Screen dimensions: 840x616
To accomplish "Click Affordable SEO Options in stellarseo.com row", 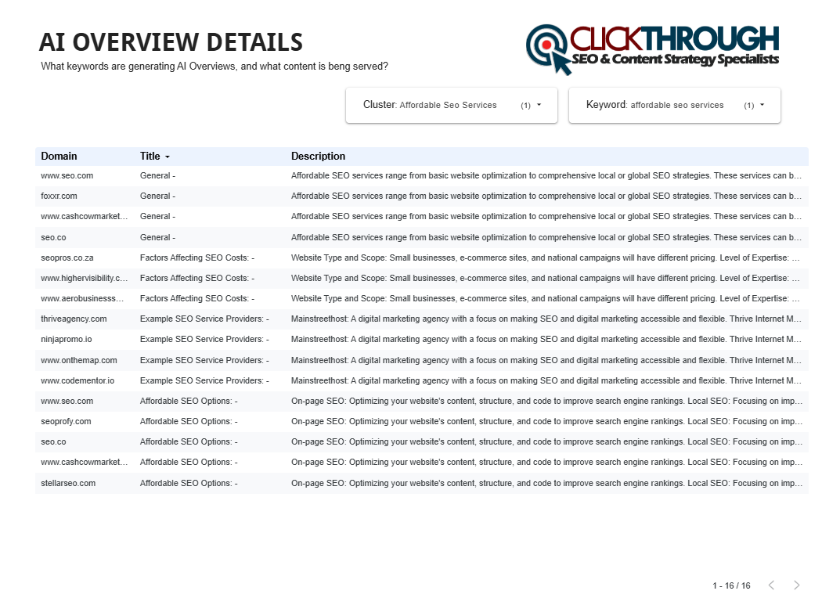I will tap(189, 483).
